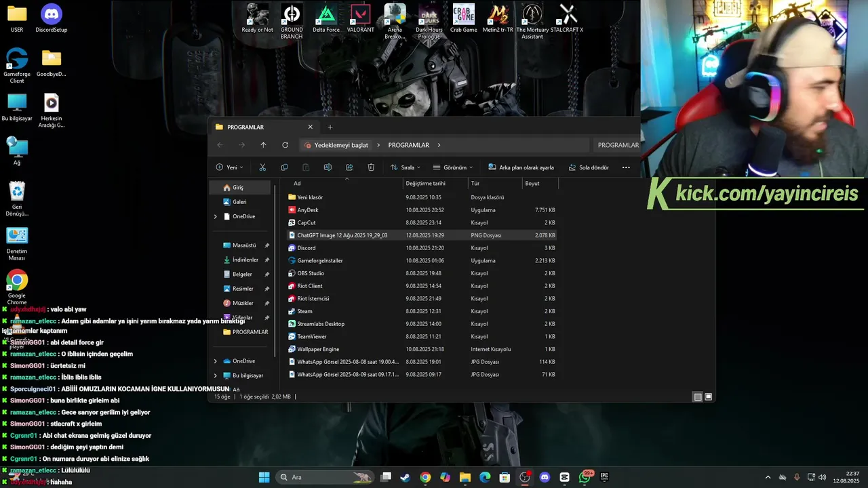This screenshot has height=488, width=868.
Task: Select the Metin2 tr-TR desktop shortcut
Action: coord(498,18)
